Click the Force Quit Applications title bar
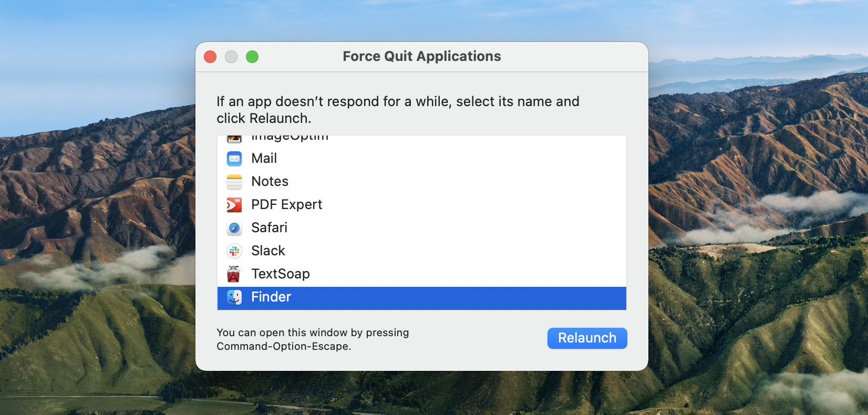This screenshot has width=868, height=415. (x=422, y=56)
